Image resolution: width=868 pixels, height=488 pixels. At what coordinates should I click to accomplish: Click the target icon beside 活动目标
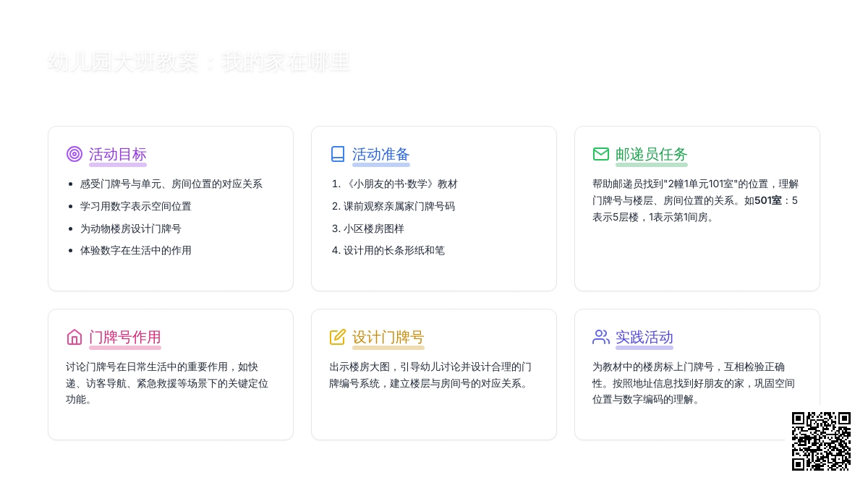point(75,154)
